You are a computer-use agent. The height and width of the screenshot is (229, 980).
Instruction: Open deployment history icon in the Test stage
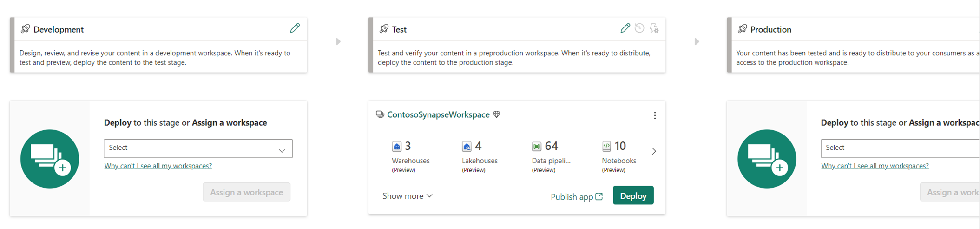(639, 28)
